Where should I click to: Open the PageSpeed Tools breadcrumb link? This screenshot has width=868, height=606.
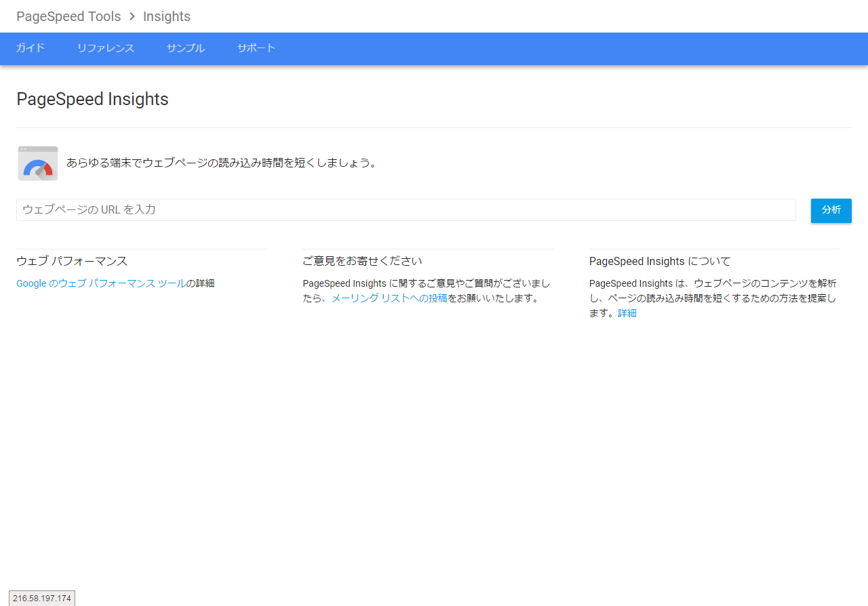[68, 16]
